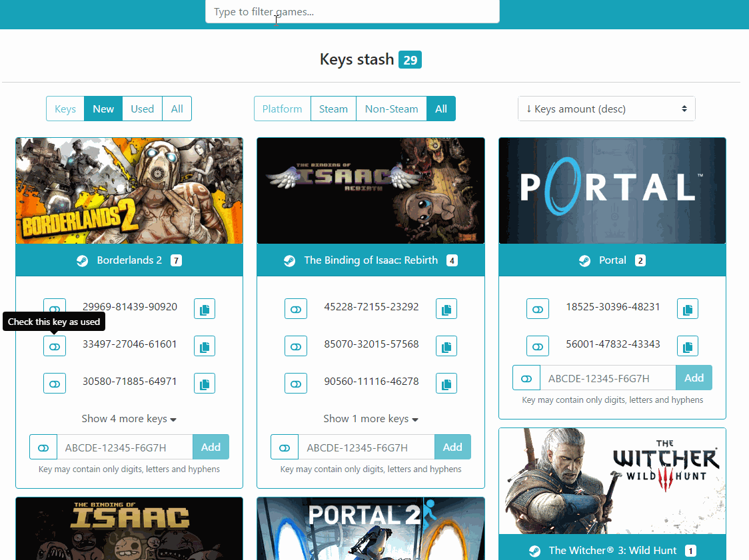Open The Binding of Isaac: Rebirth cover image
Image resolution: width=749 pixels, height=560 pixels.
[371, 191]
